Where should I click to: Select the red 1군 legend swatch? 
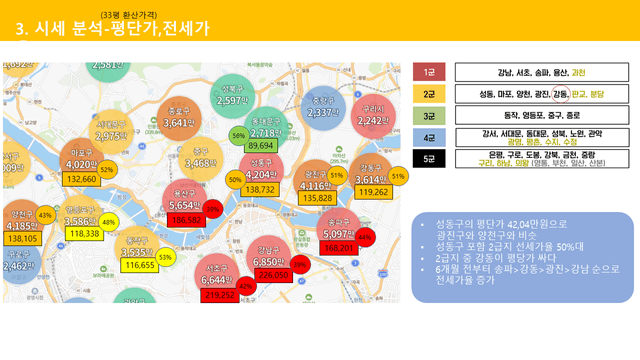click(429, 72)
